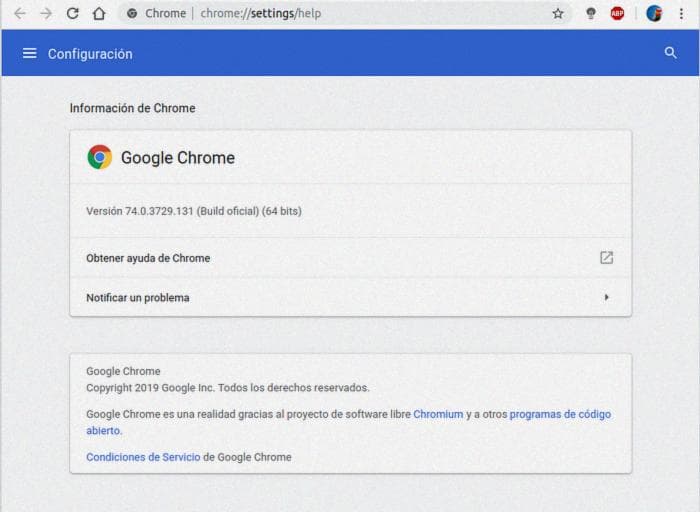
Task: Go to the home page icon
Action: 99,13
